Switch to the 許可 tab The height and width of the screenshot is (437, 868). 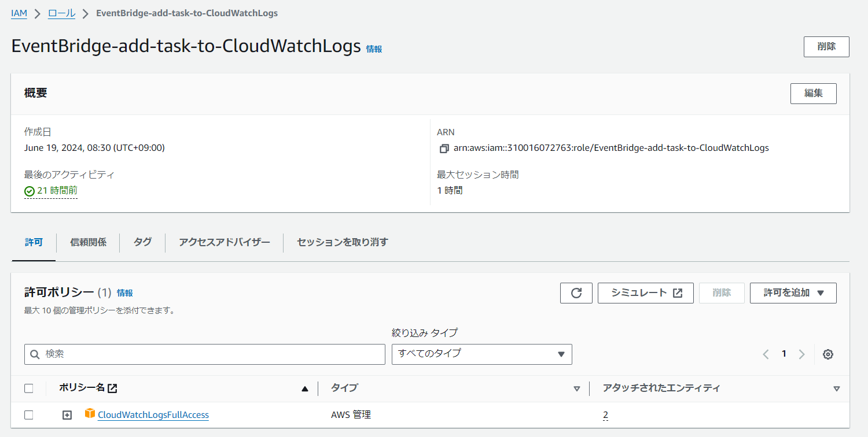(34, 242)
